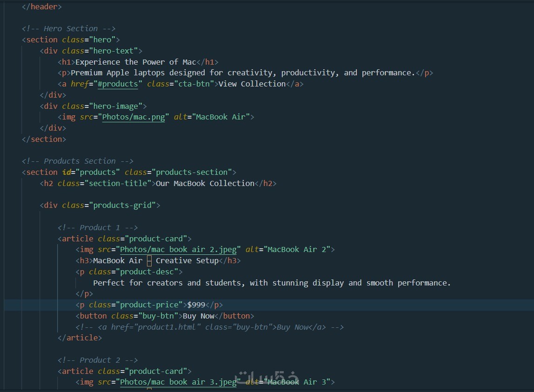Click the "Premium Apple laptops" paragraph line
The height and width of the screenshot is (392, 534).
pyautogui.click(x=245, y=73)
